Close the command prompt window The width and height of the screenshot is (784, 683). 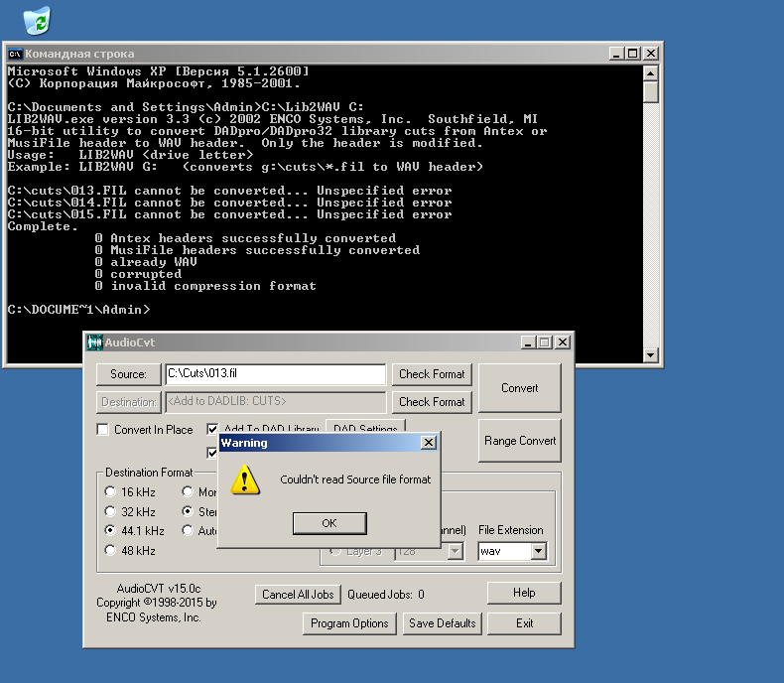click(650, 53)
